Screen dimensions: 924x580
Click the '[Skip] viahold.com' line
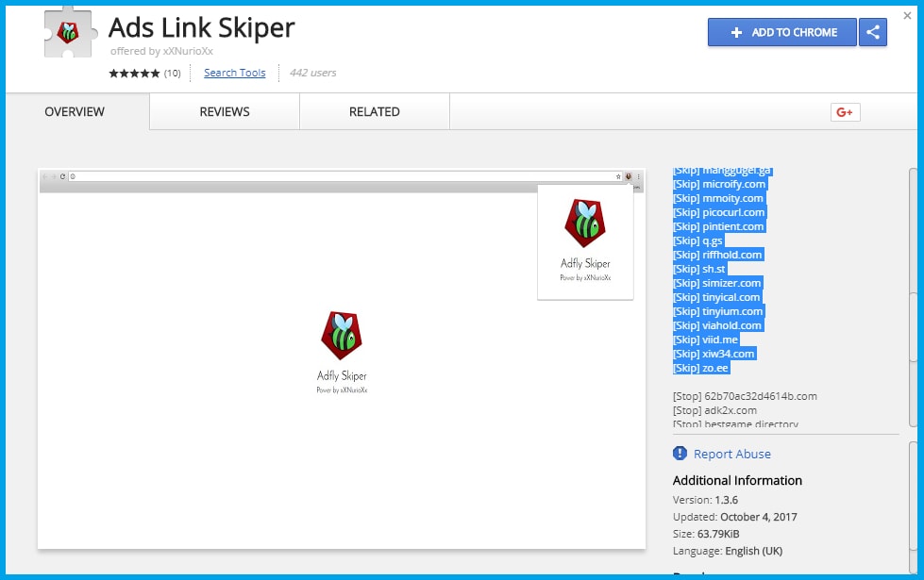(x=717, y=325)
